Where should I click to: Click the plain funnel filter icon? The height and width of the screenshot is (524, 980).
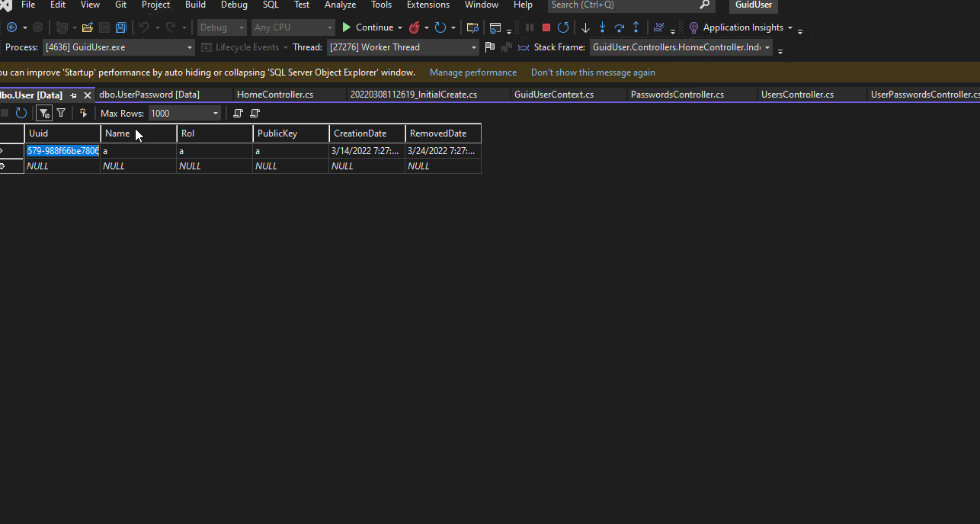pyautogui.click(x=61, y=113)
